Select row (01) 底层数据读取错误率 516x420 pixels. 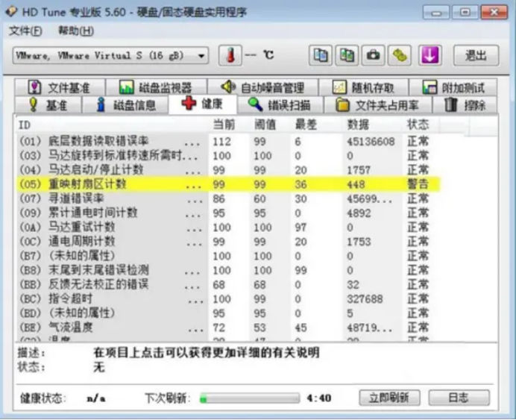pyautogui.click(x=227, y=142)
